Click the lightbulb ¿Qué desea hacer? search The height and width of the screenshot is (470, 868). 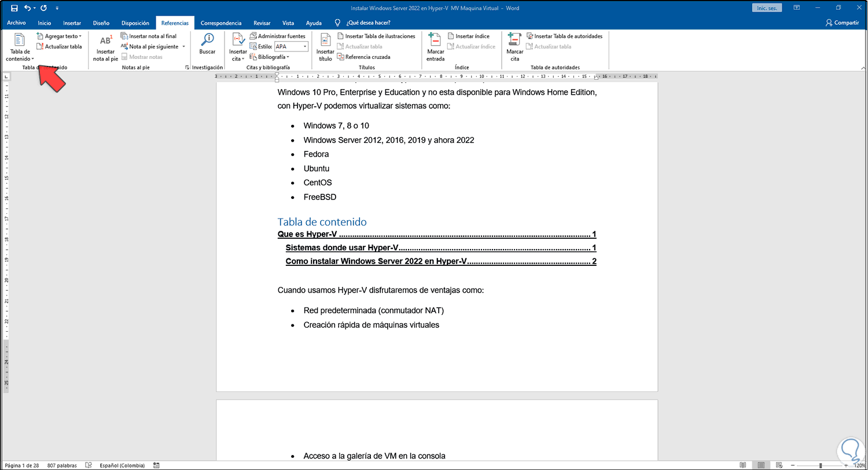click(x=363, y=23)
